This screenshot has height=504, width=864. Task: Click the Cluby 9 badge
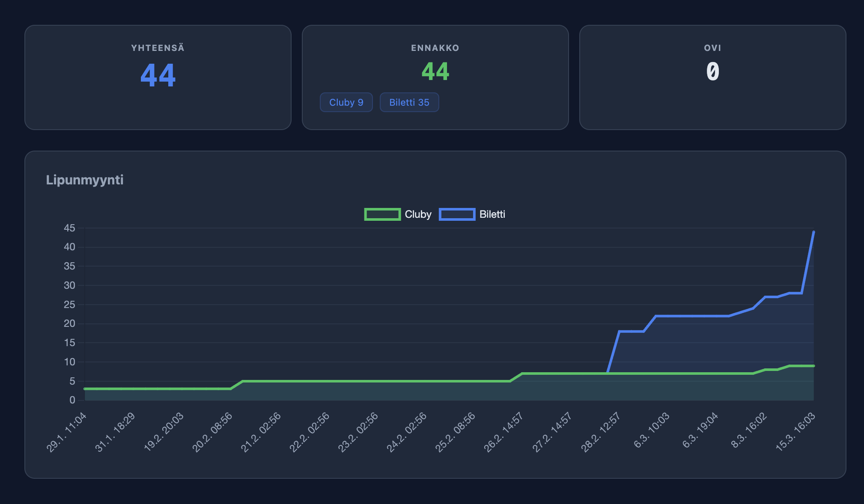click(346, 103)
